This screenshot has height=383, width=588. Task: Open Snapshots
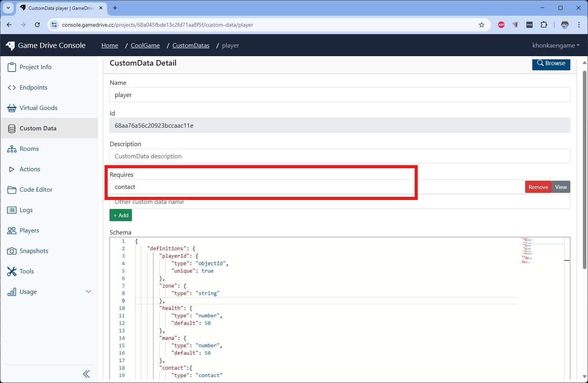pos(33,251)
